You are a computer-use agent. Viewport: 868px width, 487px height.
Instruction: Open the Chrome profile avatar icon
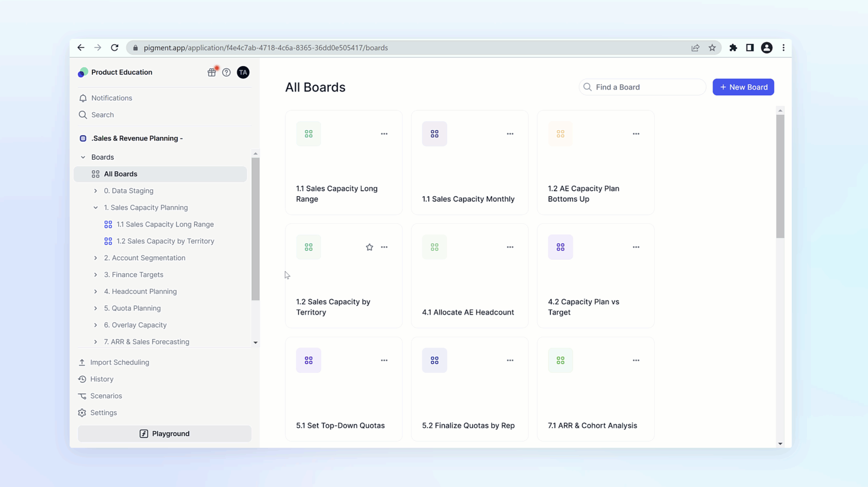pos(767,47)
